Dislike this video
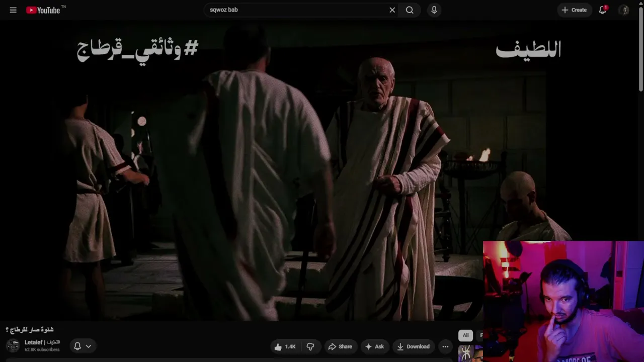644x362 pixels. point(310,346)
